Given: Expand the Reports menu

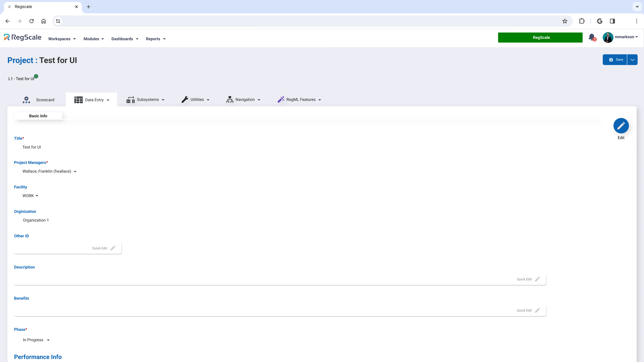Looking at the screenshot, I should coord(156,39).
